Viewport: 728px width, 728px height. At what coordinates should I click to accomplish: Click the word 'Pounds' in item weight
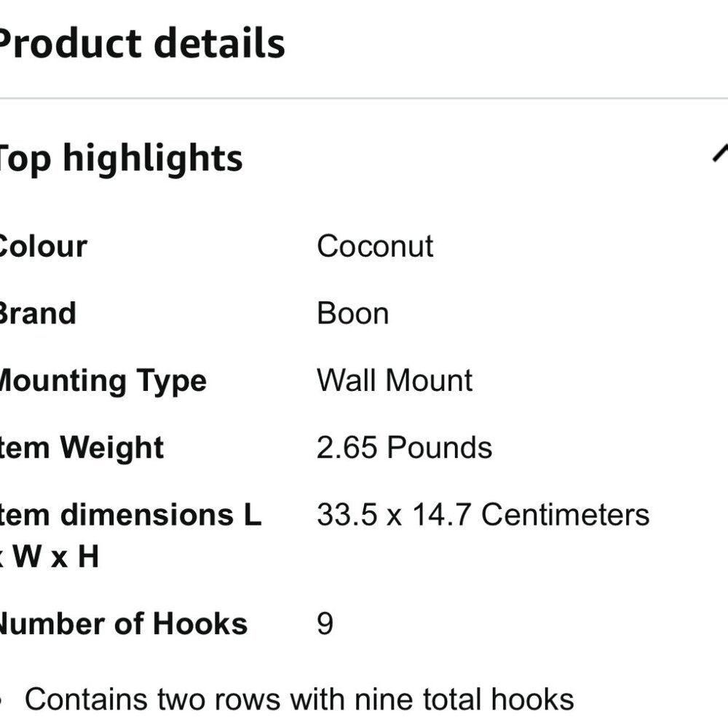pos(440,448)
